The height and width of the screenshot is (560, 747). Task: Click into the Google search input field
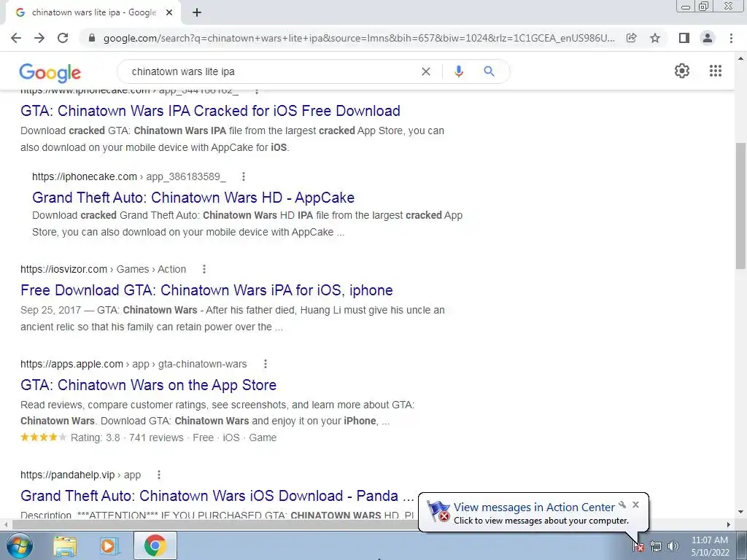pos(271,71)
